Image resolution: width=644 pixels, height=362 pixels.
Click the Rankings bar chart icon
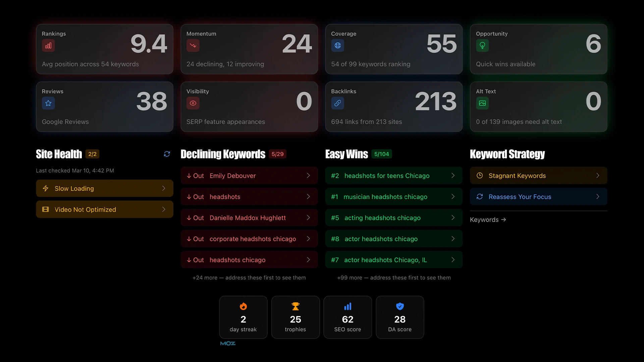(48, 46)
